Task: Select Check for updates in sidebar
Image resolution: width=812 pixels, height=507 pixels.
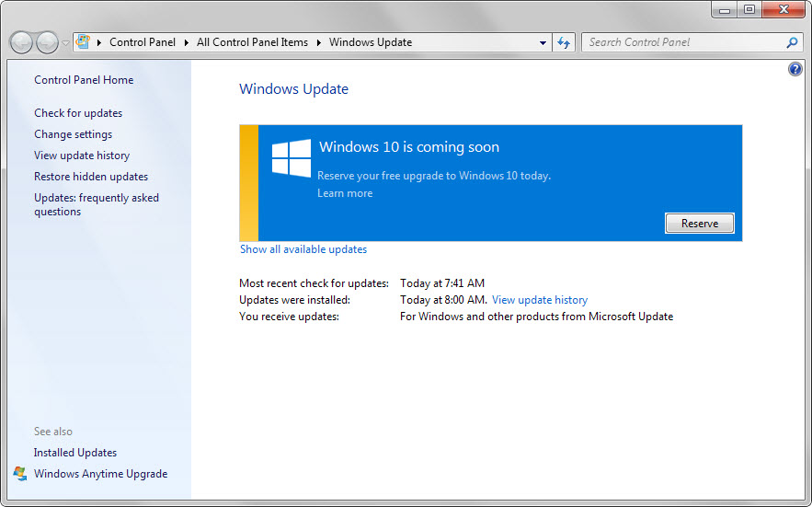Action: (78, 113)
